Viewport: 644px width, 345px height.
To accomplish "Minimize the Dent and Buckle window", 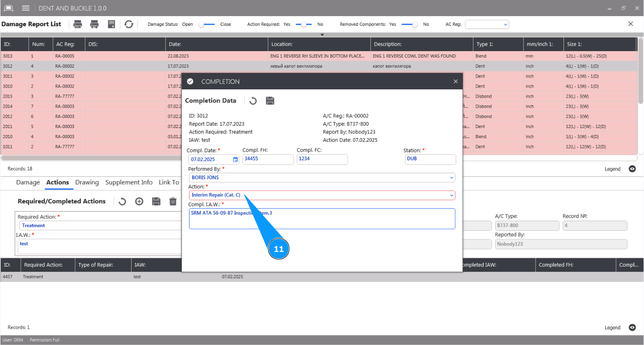I will pos(609,8).
